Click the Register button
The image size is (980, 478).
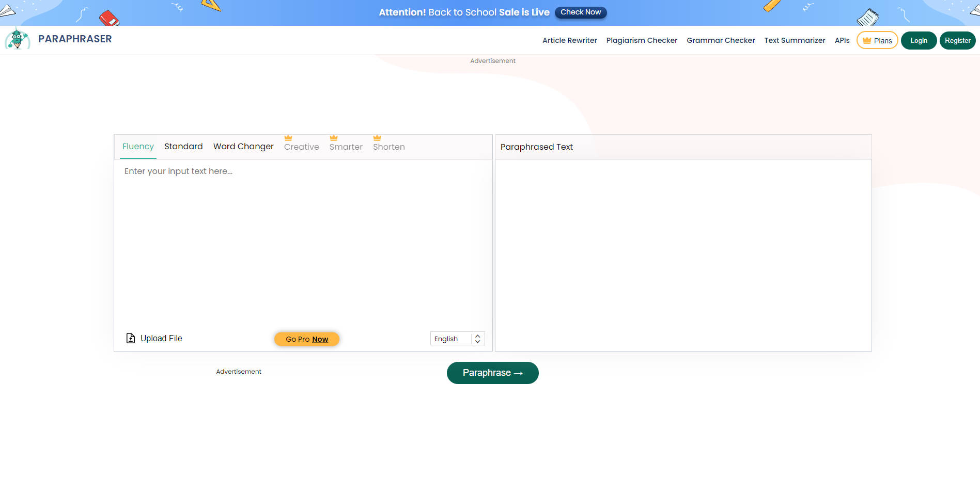(x=957, y=40)
